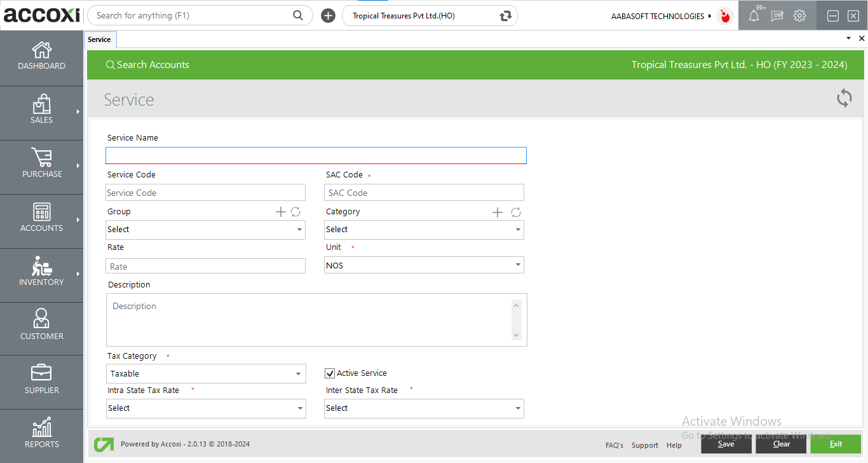Select the Service tab
The width and height of the screenshot is (868, 463).
pyautogui.click(x=99, y=39)
